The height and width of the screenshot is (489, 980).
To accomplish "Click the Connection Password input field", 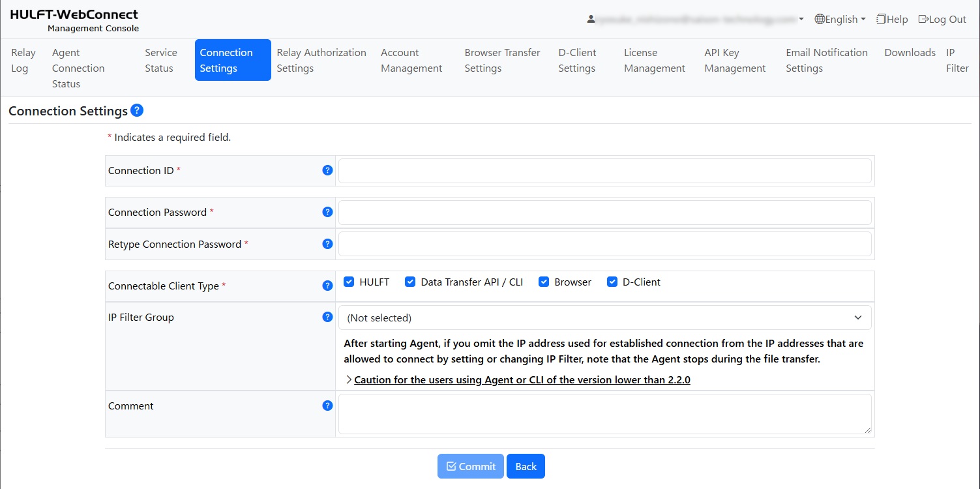I will [604, 213].
